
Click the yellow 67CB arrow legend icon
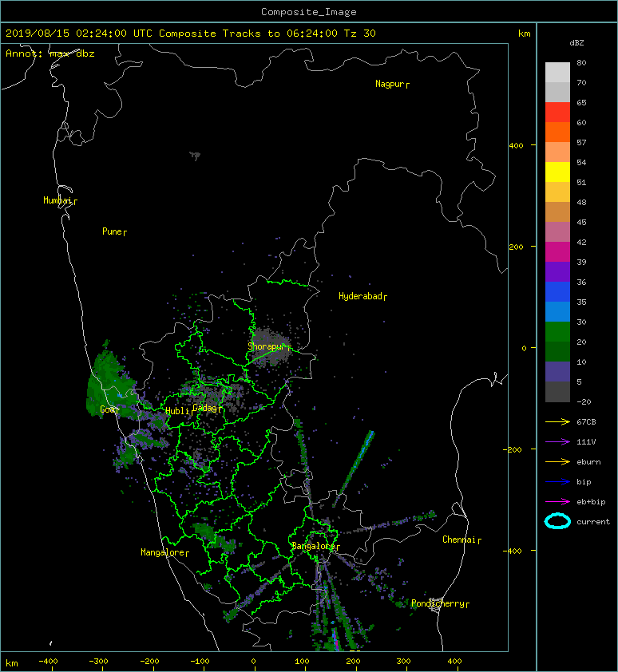pos(557,422)
